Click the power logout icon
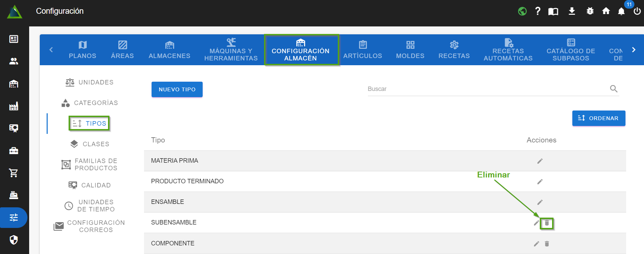The image size is (644, 254). tap(637, 11)
